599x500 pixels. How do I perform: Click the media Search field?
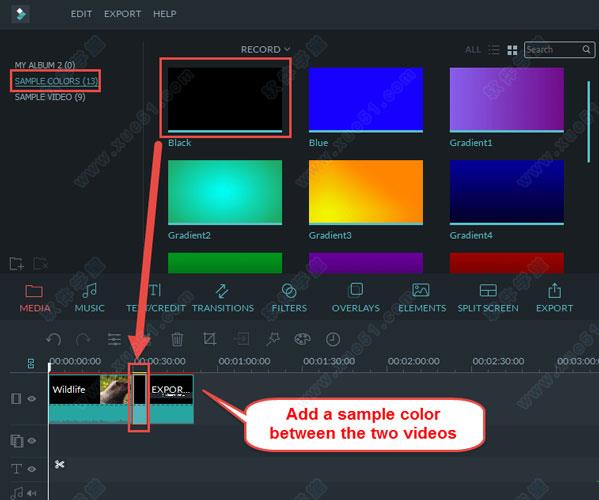pyautogui.click(x=553, y=50)
